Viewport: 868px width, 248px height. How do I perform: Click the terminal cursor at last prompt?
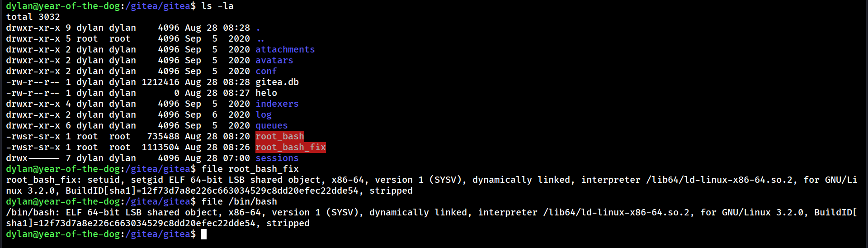click(x=204, y=234)
